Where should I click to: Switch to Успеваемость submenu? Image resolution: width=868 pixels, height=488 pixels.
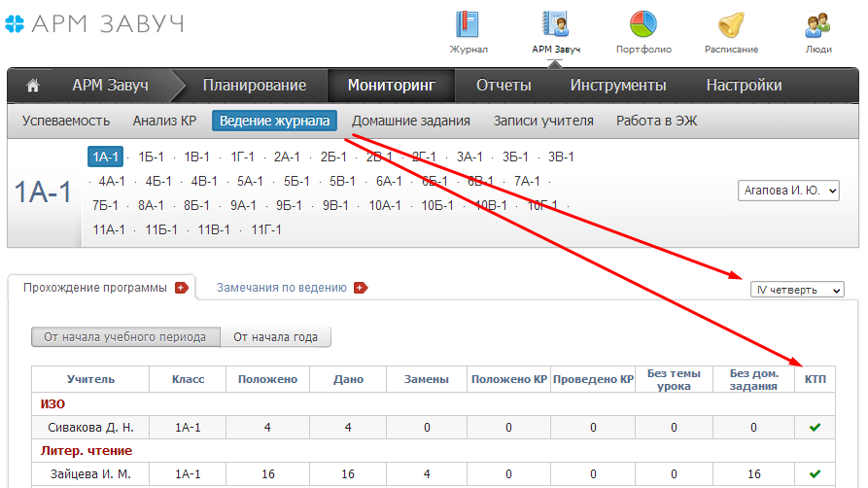66,121
